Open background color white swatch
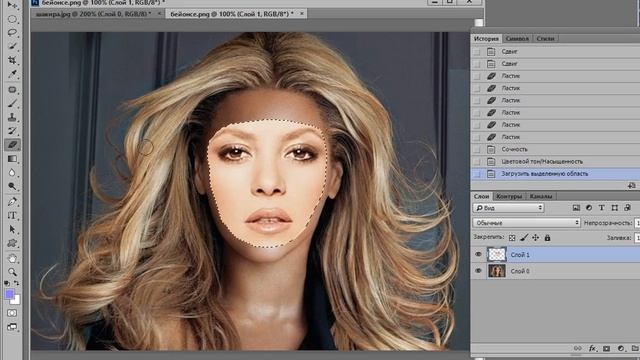The height and width of the screenshot is (360, 640). click(x=16, y=301)
